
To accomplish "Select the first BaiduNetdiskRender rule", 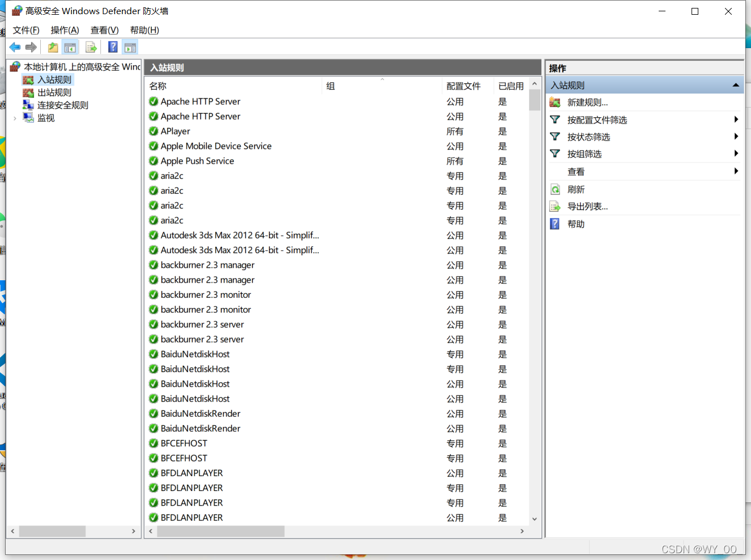I will 336,413.
